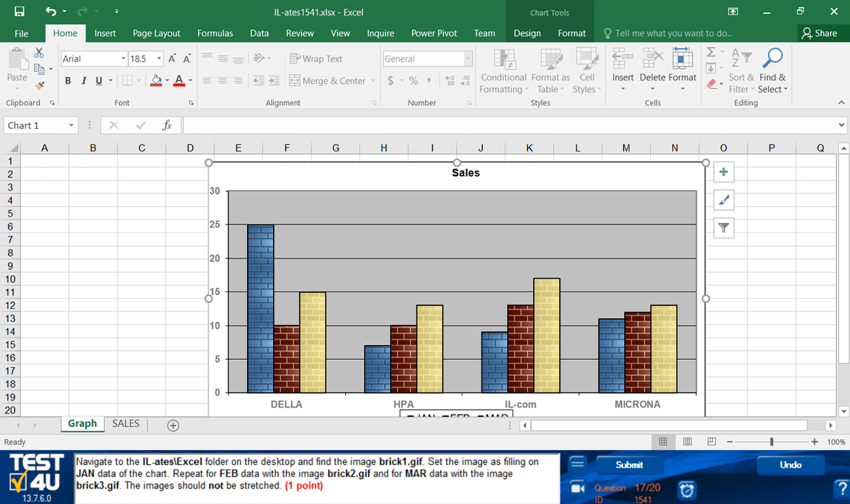The width and height of the screenshot is (850, 504).
Task: Click Merge & Center button
Action: [x=328, y=80]
